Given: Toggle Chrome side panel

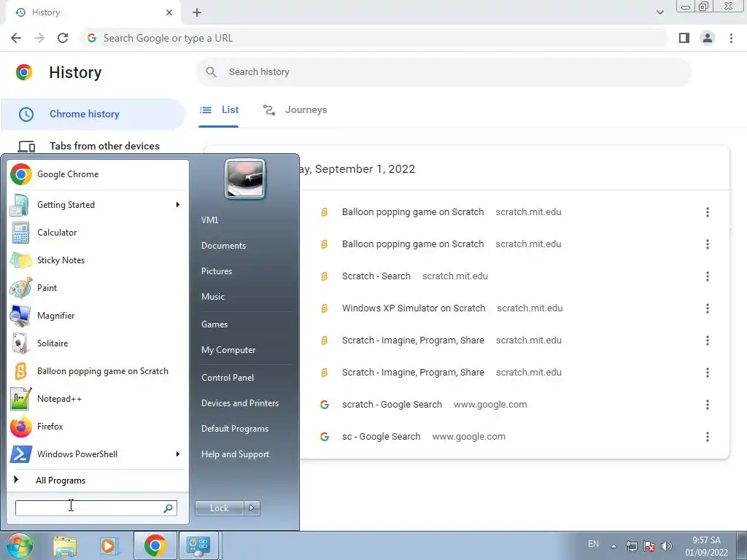Looking at the screenshot, I should pyautogui.click(x=684, y=38).
